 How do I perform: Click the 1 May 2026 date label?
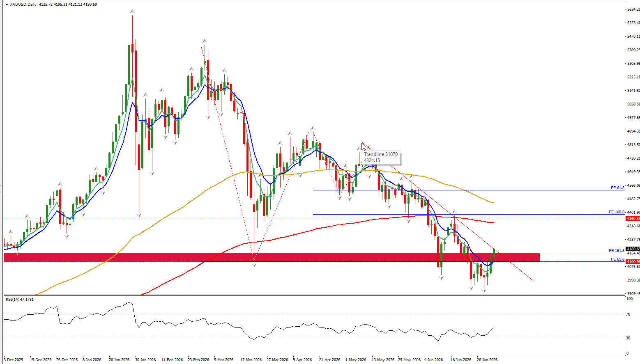(x=356, y=360)
